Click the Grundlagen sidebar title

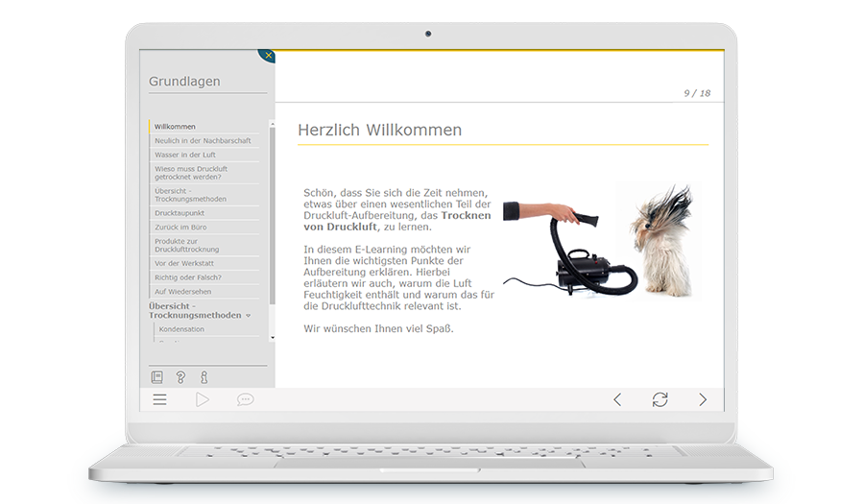[x=184, y=82]
